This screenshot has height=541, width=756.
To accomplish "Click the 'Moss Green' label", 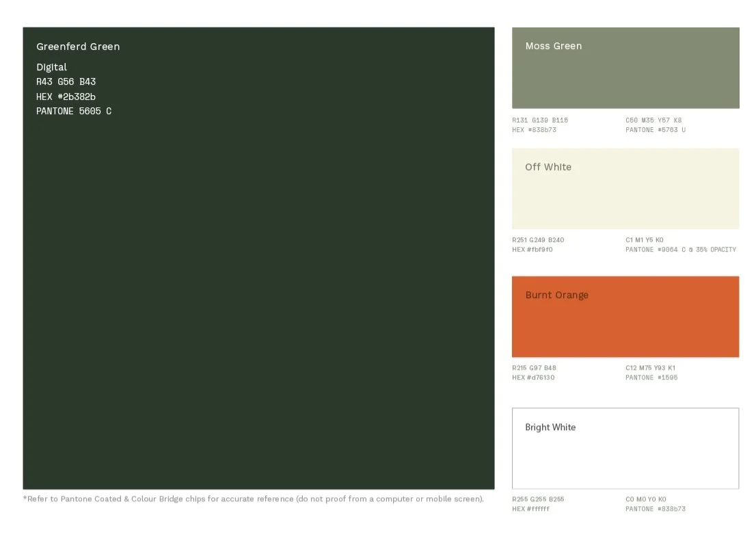I will 554,46.
